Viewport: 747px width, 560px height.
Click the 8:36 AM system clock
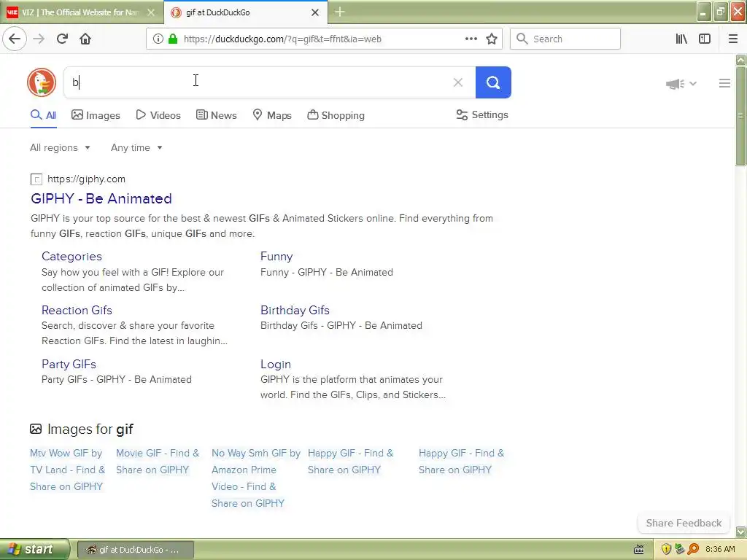pyautogui.click(x=720, y=550)
